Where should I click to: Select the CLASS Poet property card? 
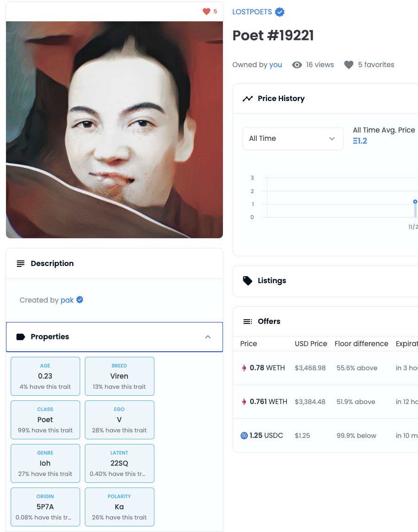45,420
